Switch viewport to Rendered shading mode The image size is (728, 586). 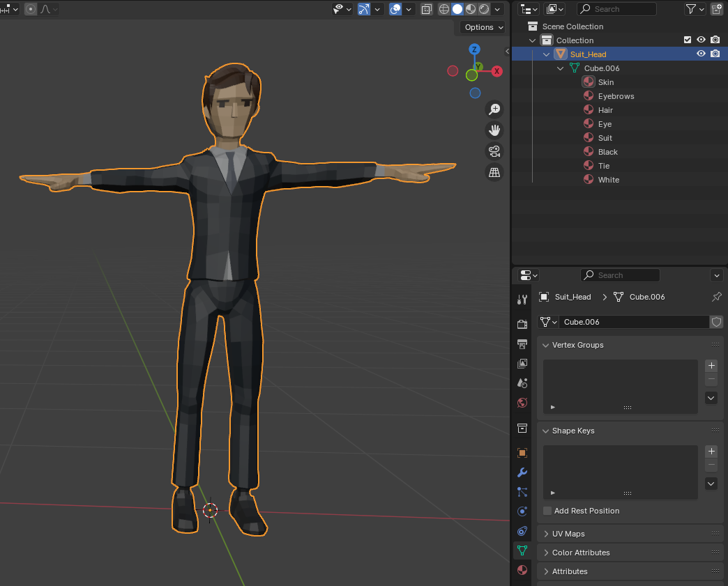pos(483,9)
